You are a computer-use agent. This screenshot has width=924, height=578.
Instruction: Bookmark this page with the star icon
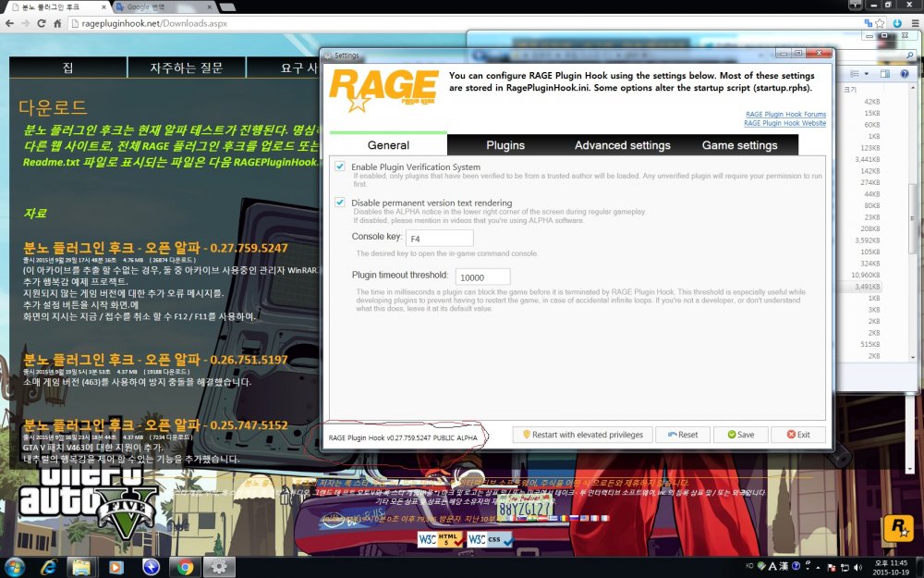click(880, 24)
